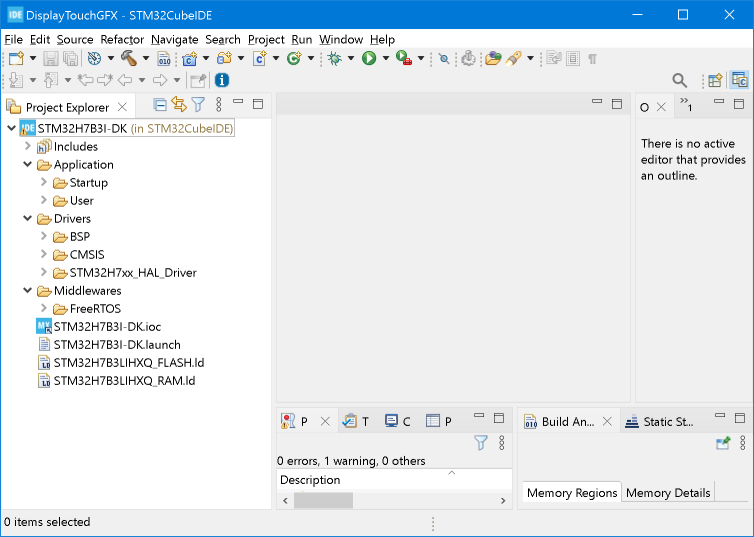Click the Problems scrollbar right arrow
This screenshot has height=537, width=754.
click(x=503, y=500)
